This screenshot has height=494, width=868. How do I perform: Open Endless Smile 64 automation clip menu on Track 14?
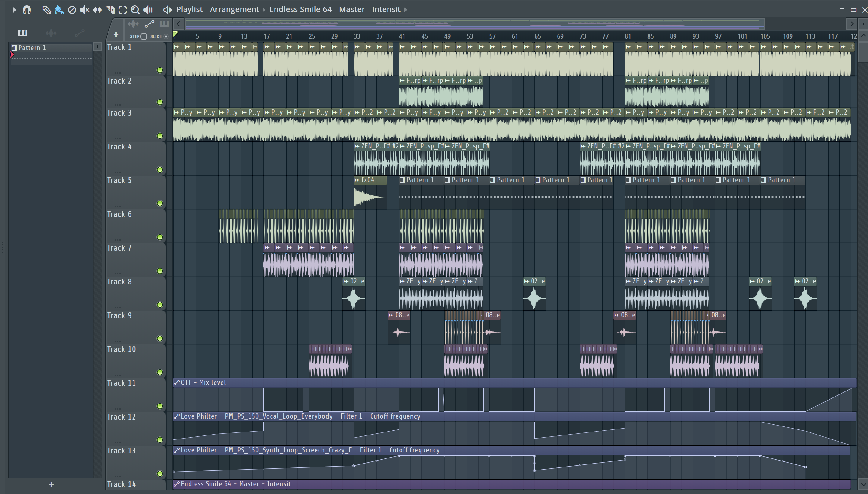tap(176, 484)
